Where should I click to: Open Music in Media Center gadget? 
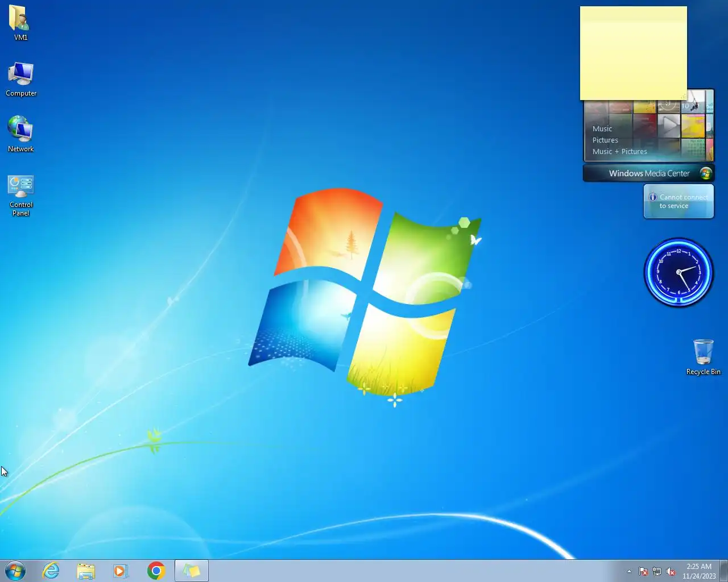(x=602, y=128)
